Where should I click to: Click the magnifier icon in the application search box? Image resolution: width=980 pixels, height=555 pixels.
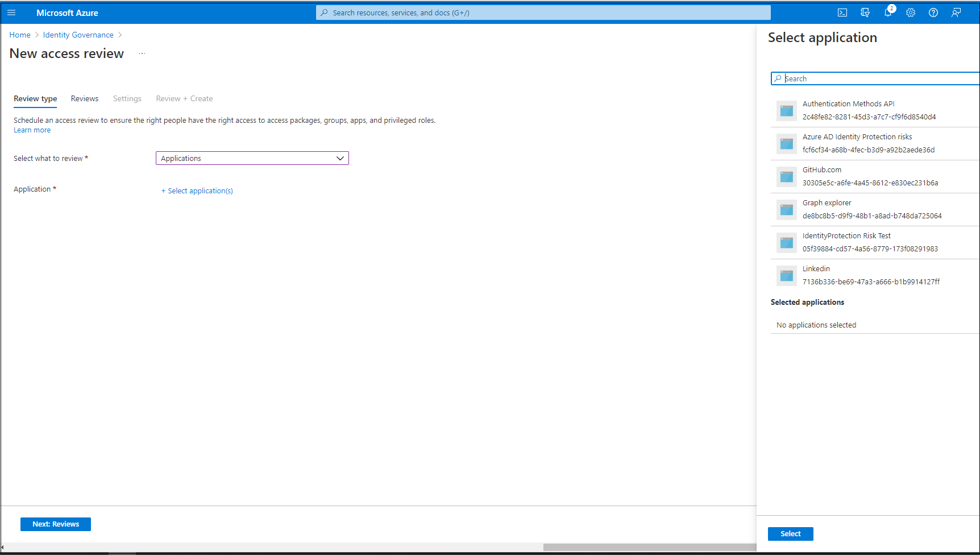tap(778, 78)
